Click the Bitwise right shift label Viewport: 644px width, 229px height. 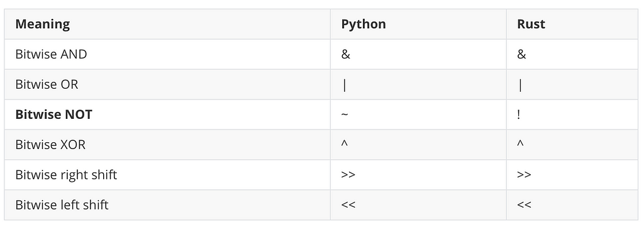[66, 175]
